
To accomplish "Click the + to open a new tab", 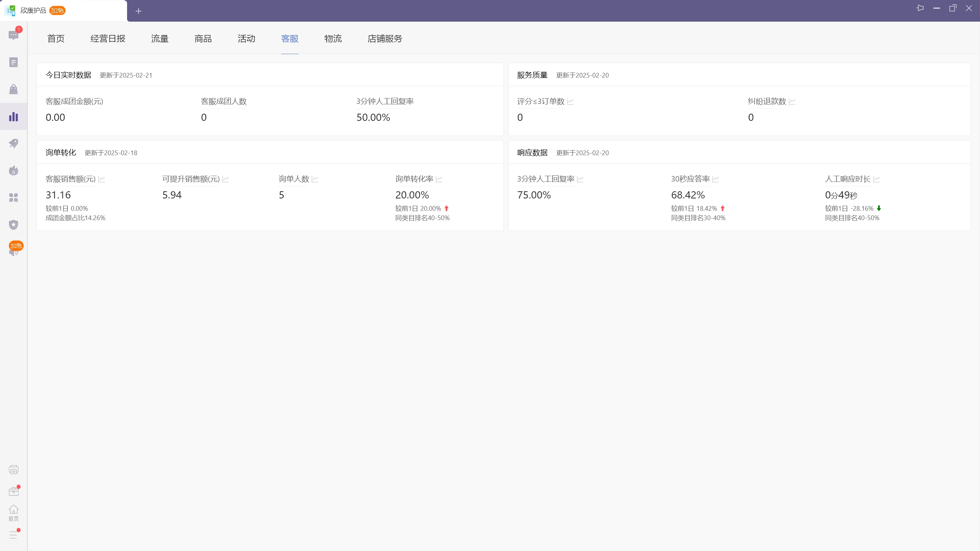I will (139, 12).
